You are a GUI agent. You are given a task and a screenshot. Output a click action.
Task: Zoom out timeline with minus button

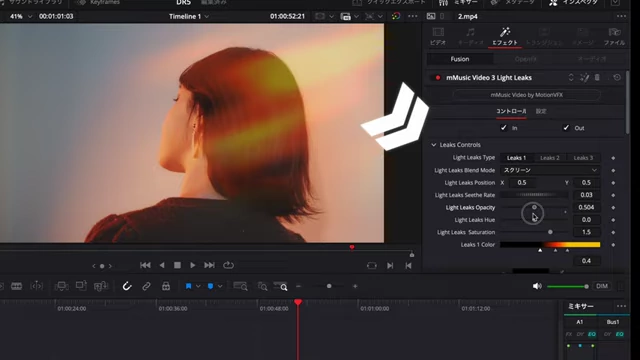[298, 287]
